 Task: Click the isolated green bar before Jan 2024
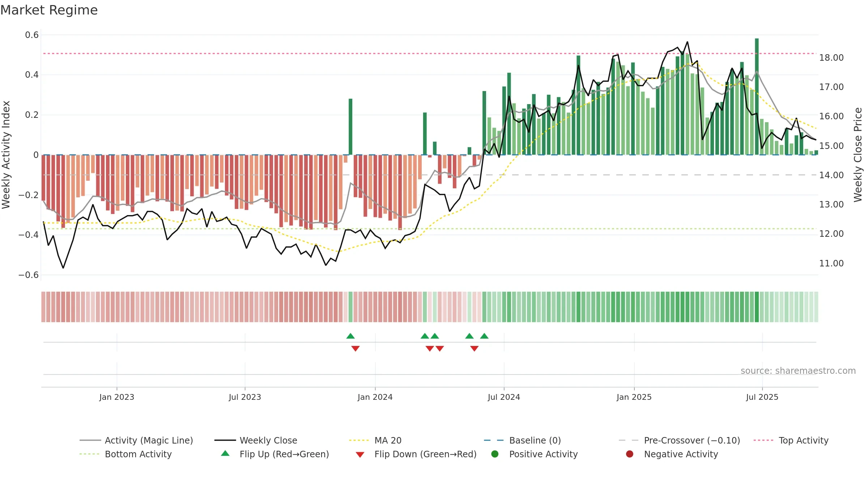pos(350,127)
